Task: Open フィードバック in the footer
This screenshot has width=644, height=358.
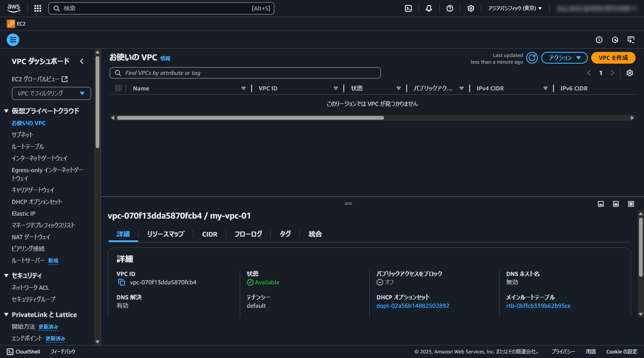Action: (x=63, y=352)
